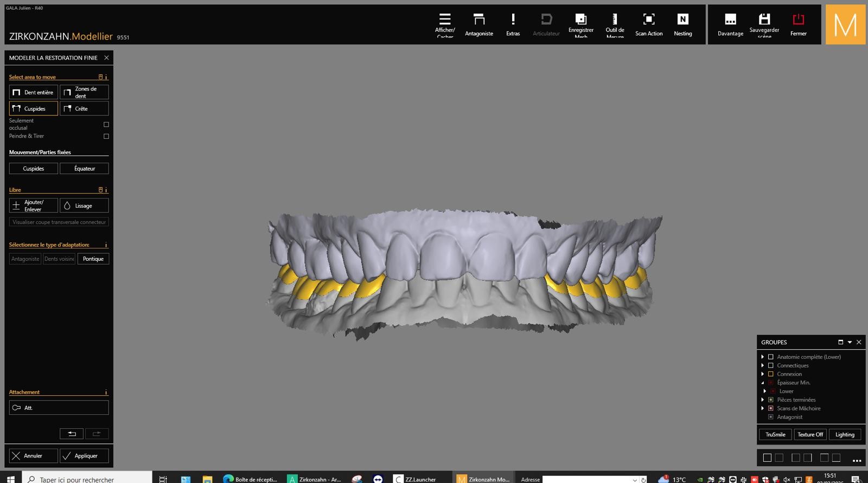Viewport: 868px width, 483px height.
Task: Collapse the Épaisseur Min. tree node
Action: (762, 383)
